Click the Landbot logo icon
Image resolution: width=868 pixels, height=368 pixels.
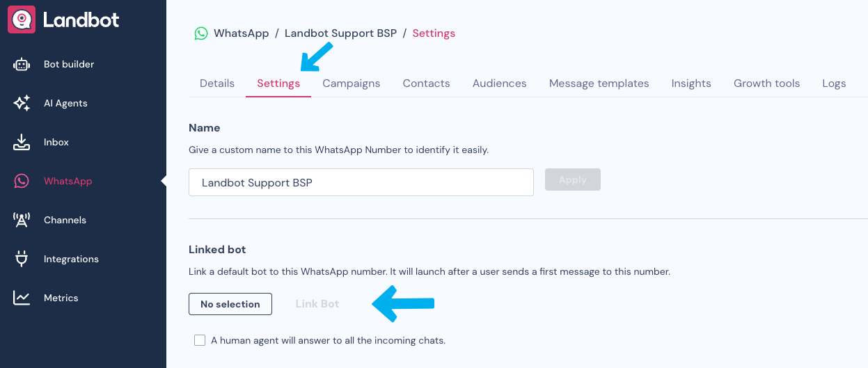[x=22, y=19]
